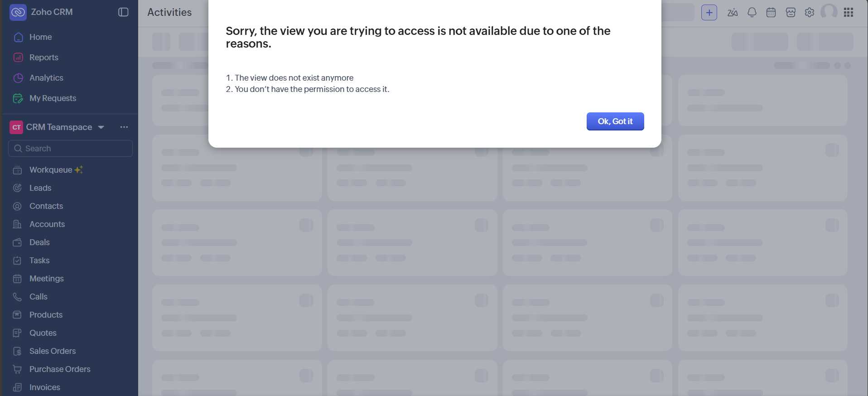Open the Teamspace more options ellipsis
Viewport: 868px width, 396px height.
coord(124,127)
